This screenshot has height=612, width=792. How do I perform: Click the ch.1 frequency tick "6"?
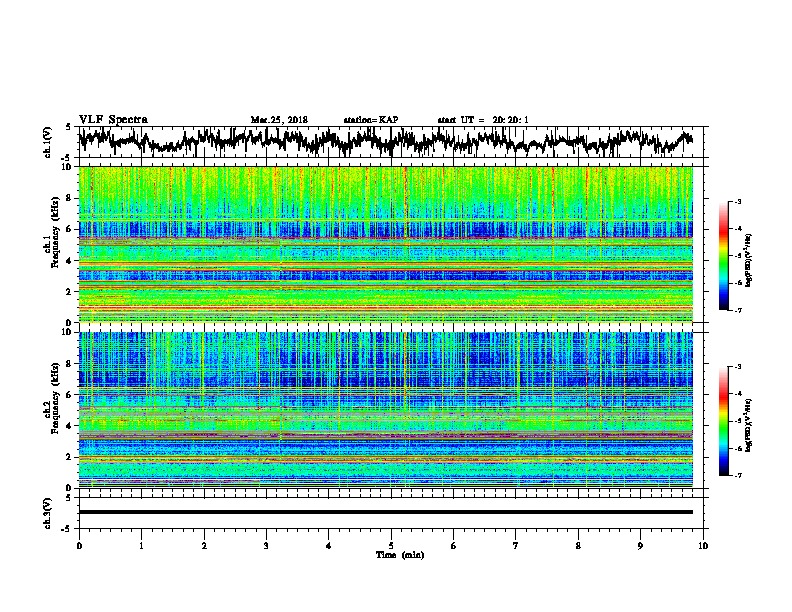pyautogui.click(x=71, y=230)
